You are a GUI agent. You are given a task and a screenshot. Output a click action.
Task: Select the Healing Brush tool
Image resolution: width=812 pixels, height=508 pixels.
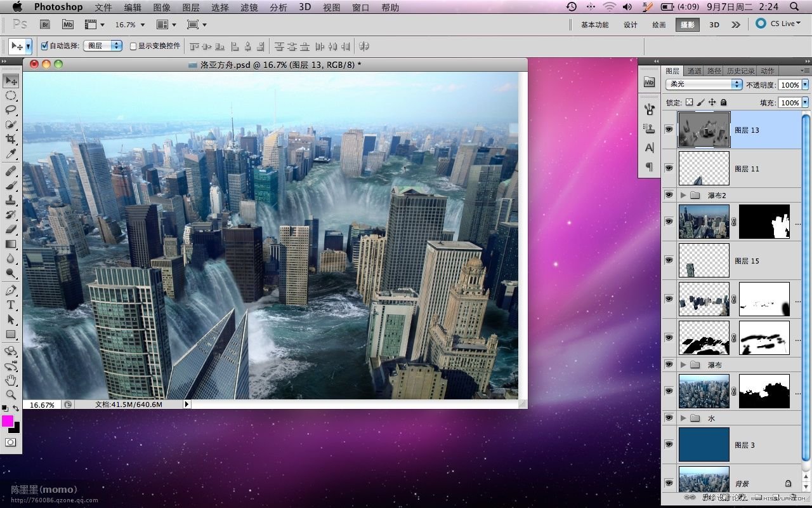(11, 171)
